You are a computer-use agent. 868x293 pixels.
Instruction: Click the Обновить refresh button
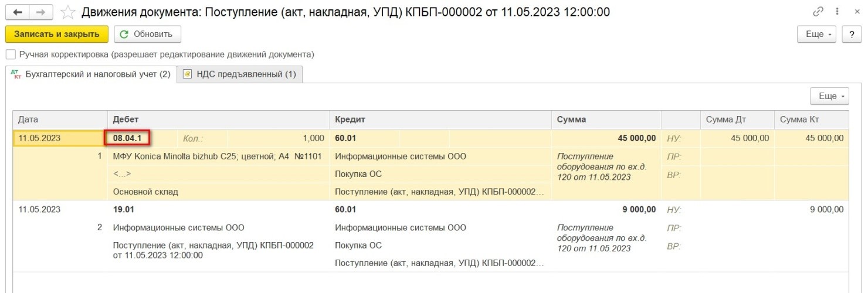(147, 34)
